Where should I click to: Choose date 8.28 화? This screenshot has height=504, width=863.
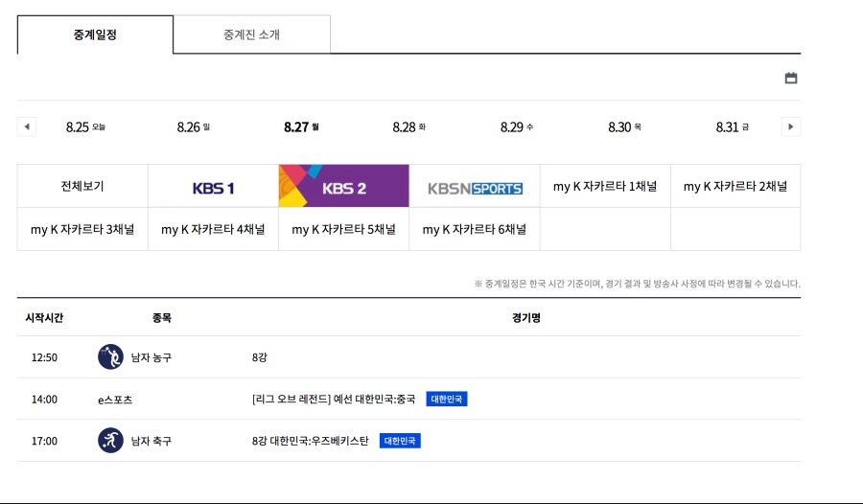[408, 126]
